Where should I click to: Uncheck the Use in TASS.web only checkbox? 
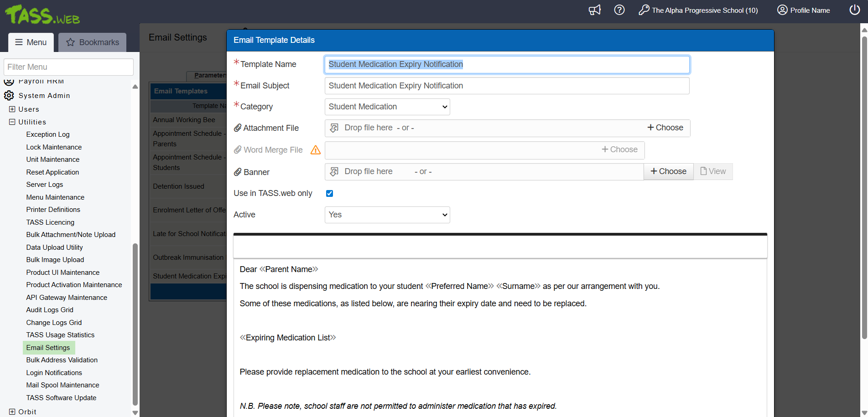coord(329,194)
